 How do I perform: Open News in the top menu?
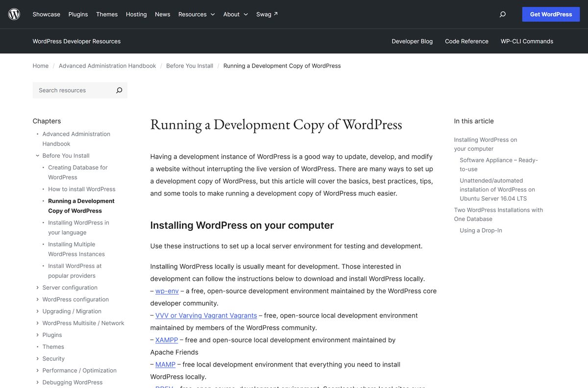coord(163,14)
